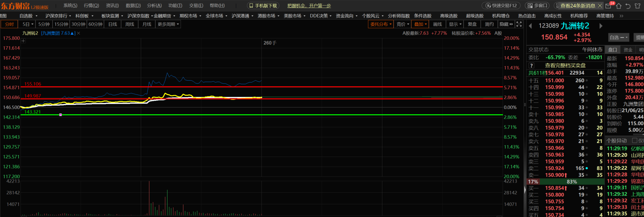The width and height of the screenshot is (644, 217).
Task: Open 竞价 dropdown
Action: [403, 24]
